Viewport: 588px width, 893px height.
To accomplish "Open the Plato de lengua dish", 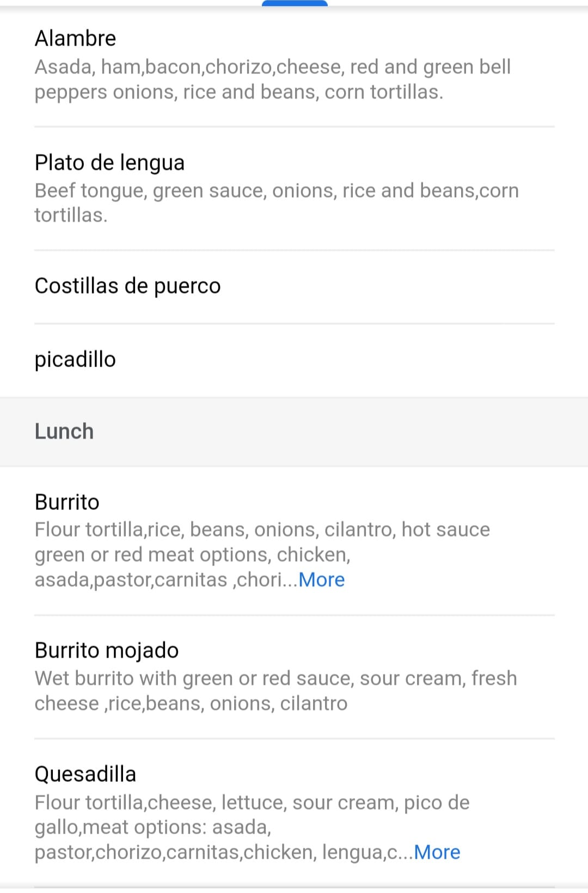I will (109, 163).
